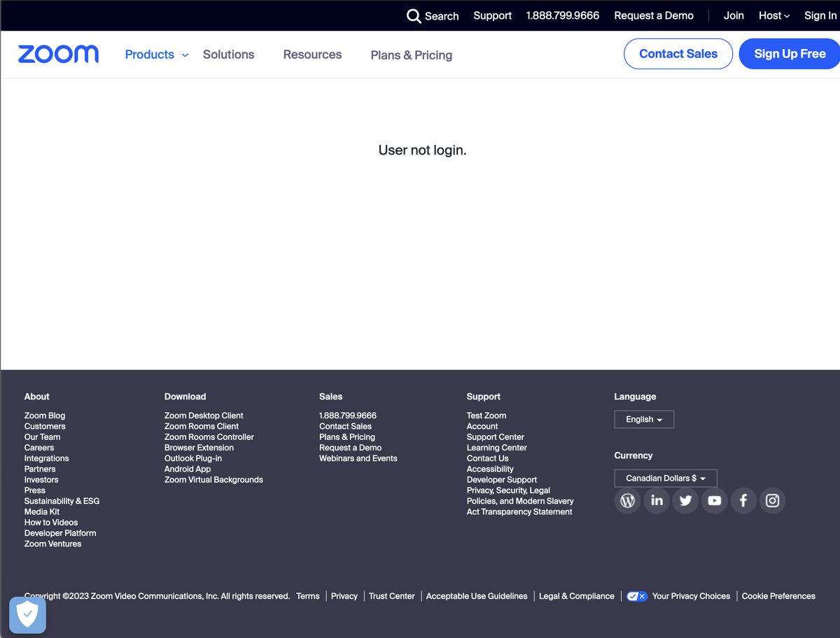Open Browser Extension download link
The width and height of the screenshot is (840, 638).
(199, 448)
